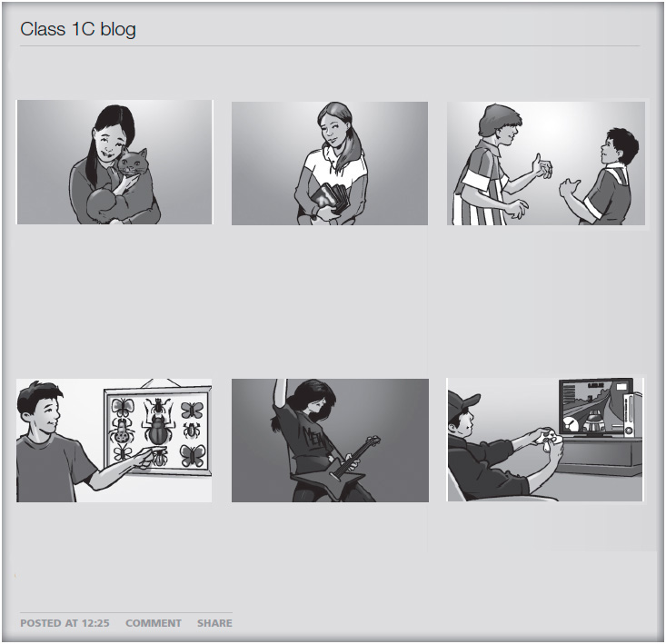Click the top-left butterfly in the frame
Viewport: 666px width, 644px height.
[x=123, y=407]
